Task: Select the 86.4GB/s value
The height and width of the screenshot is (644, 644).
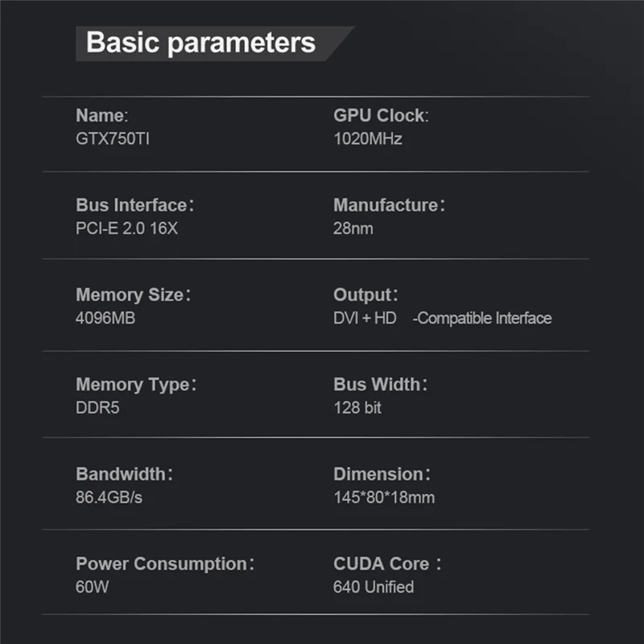Action: 109,497
